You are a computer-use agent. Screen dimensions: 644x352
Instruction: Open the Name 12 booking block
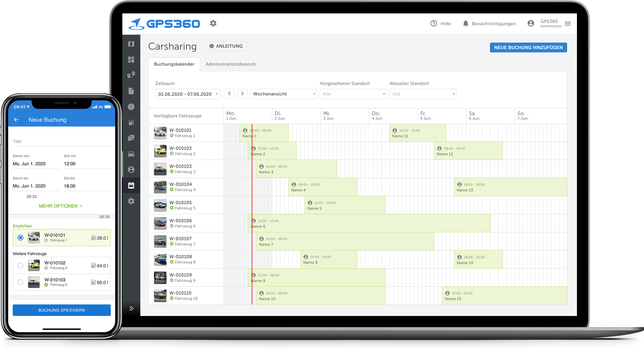468,151
